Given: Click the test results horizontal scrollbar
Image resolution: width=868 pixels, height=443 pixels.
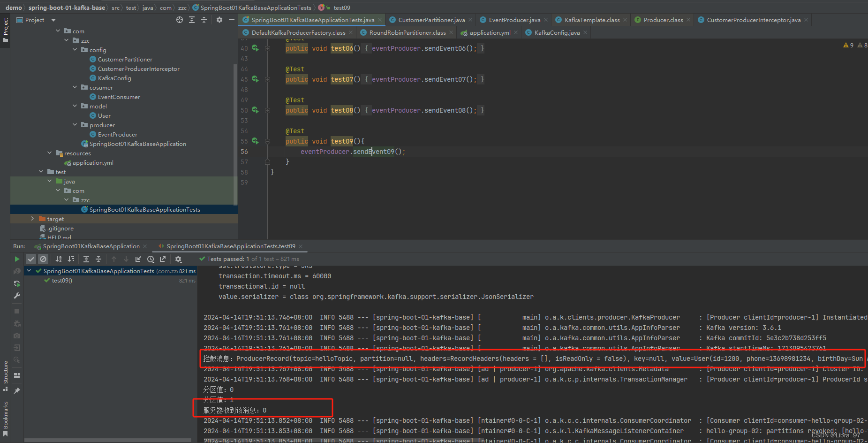Looking at the screenshot, I should [x=108, y=440].
